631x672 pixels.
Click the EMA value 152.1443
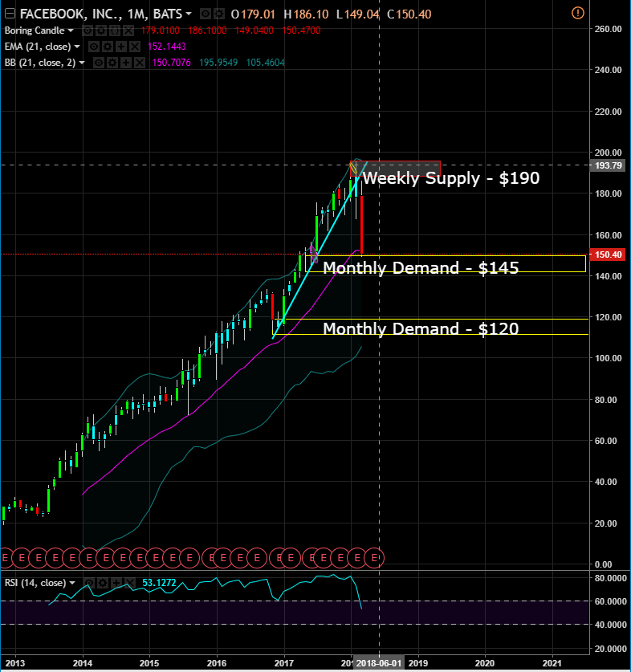(x=167, y=47)
